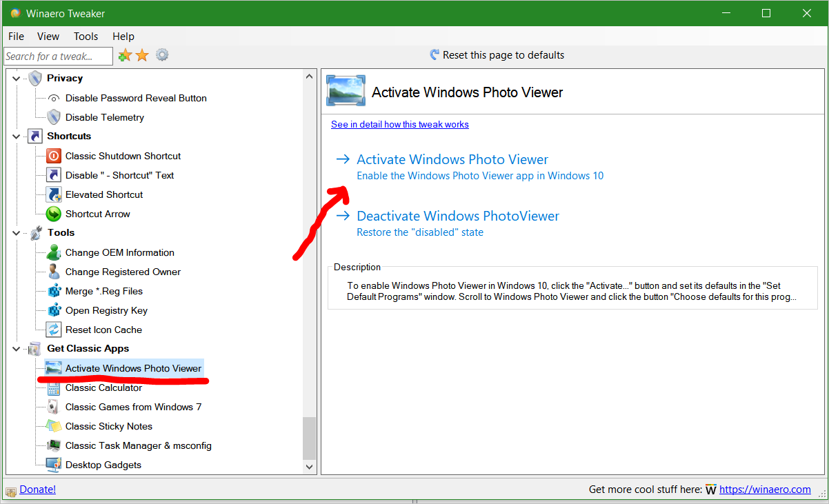Select the Desktop Gadgets tree label
The width and height of the screenshot is (829, 504).
(103, 465)
